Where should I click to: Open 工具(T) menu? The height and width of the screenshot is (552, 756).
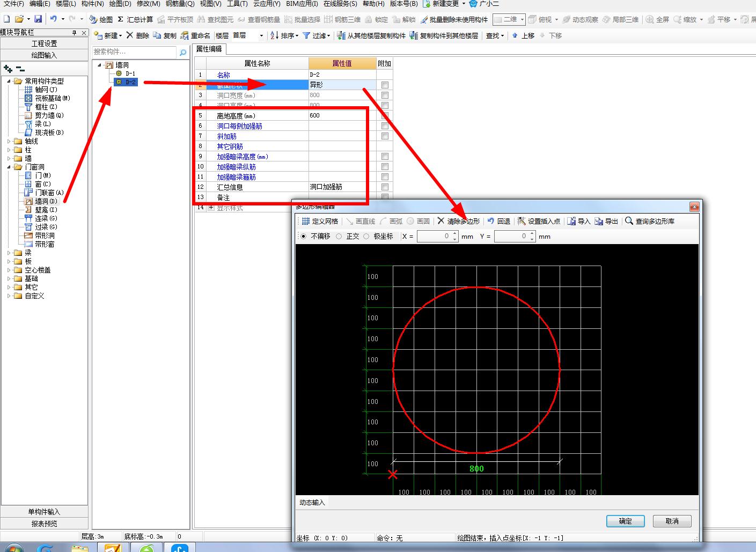click(237, 4)
